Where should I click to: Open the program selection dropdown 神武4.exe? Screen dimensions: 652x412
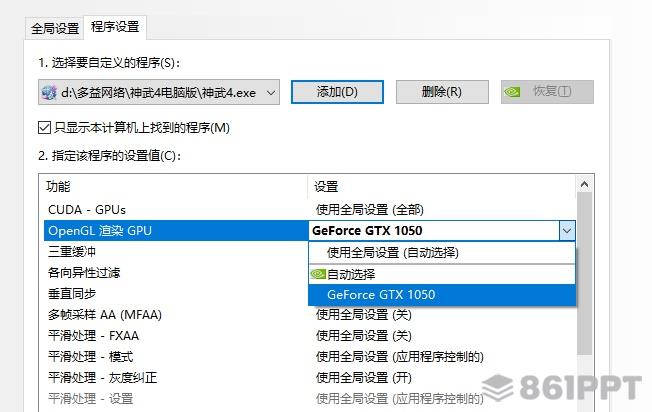159,92
